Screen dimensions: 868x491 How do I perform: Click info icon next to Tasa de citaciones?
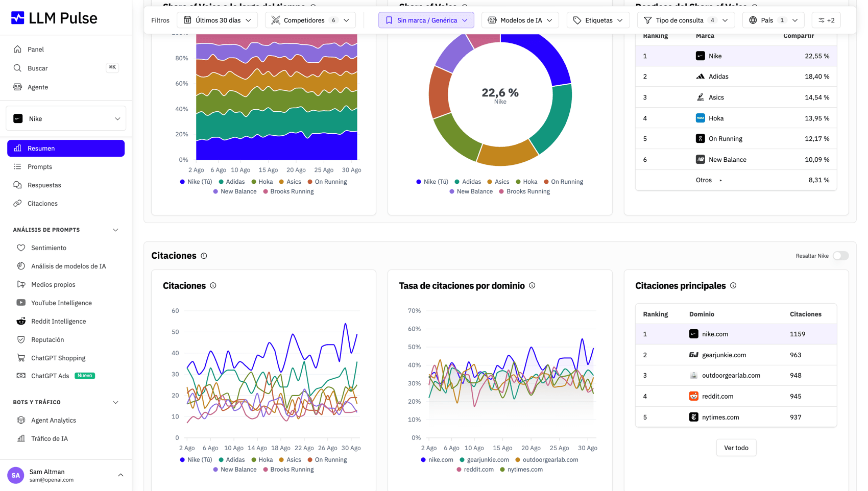tap(532, 286)
